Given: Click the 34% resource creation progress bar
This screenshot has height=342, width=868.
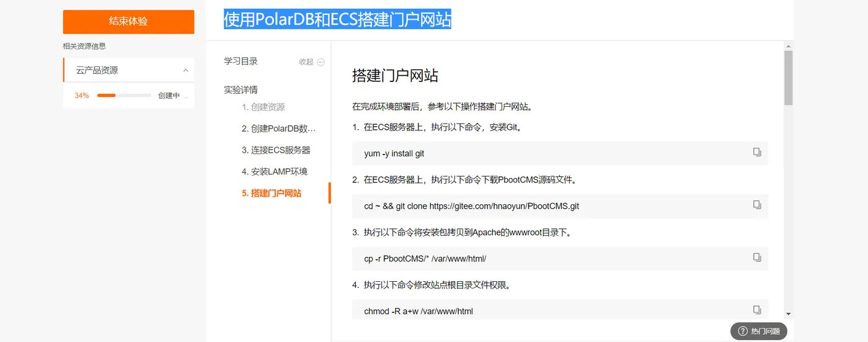Looking at the screenshot, I should 124,96.
